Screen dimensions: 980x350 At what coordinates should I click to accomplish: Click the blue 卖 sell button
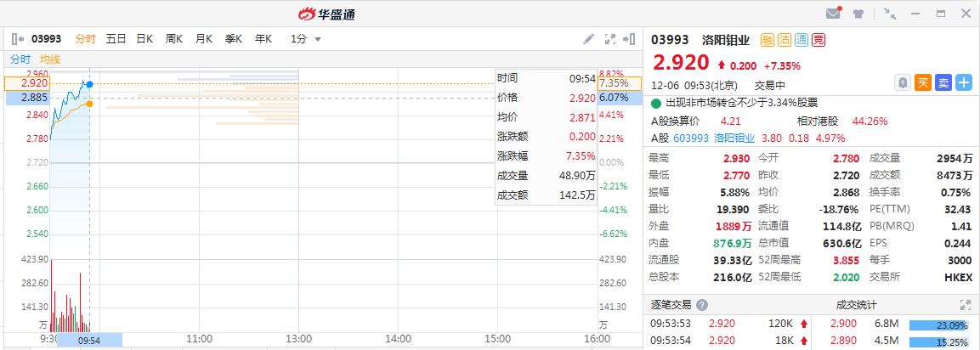click(x=943, y=82)
